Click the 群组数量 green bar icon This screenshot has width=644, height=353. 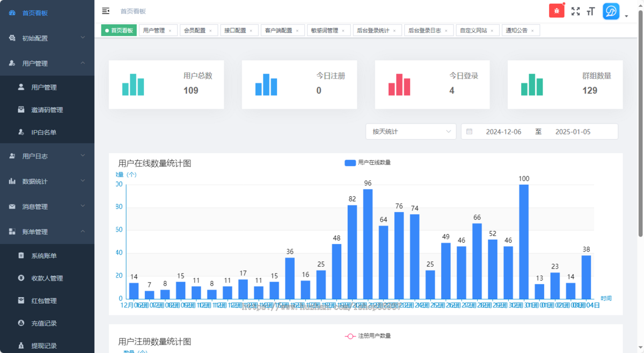[532, 85]
